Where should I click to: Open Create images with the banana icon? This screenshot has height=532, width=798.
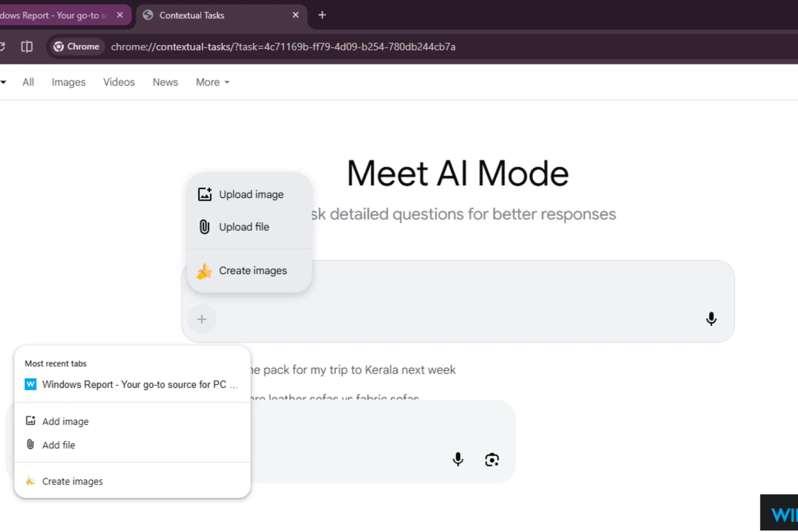pos(204,271)
